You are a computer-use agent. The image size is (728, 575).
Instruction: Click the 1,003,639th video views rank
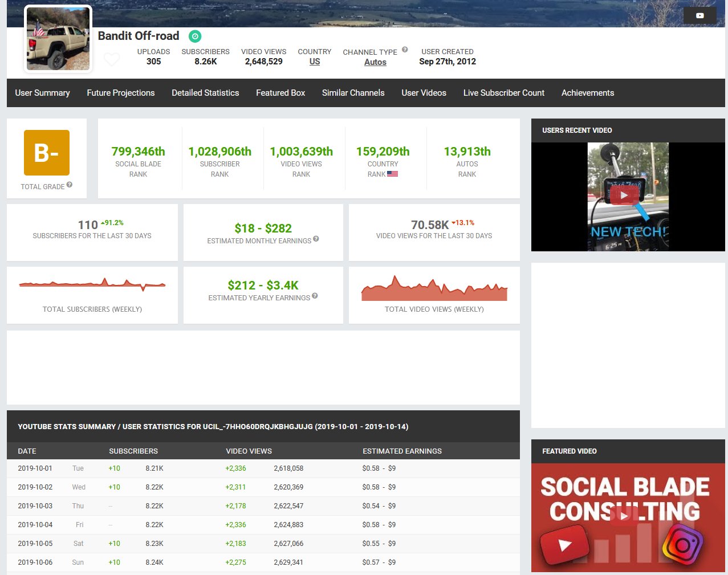point(302,152)
